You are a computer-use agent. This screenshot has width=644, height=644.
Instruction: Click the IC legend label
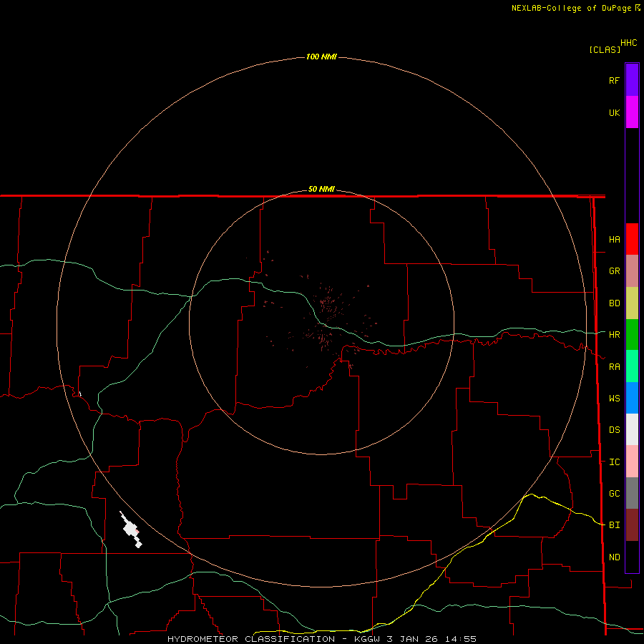(x=614, y=462)
